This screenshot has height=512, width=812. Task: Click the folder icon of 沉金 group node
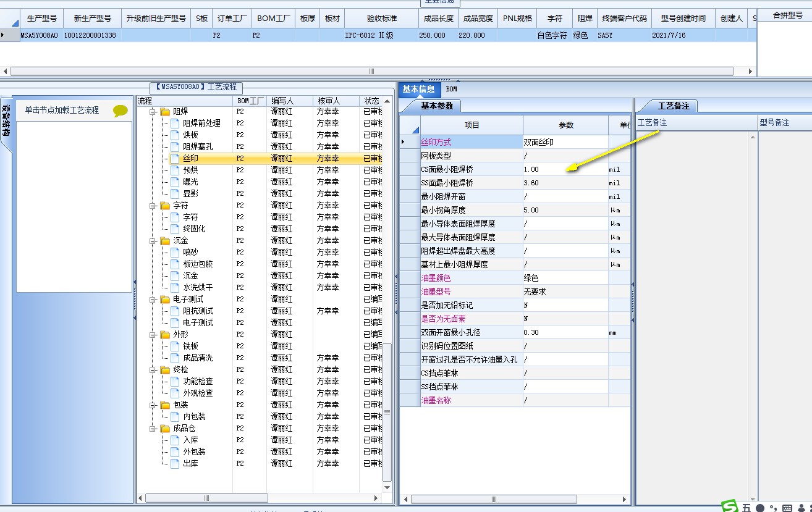[165, 241]
